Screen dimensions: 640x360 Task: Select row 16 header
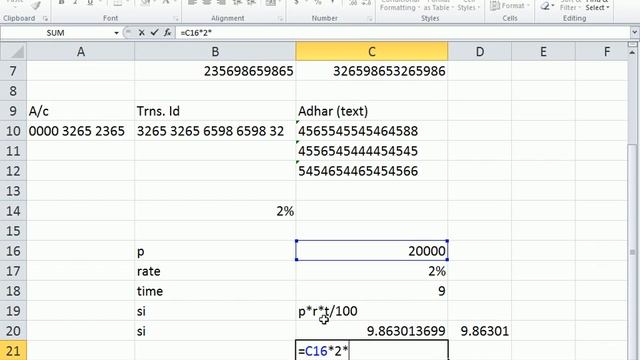point(13,251)
